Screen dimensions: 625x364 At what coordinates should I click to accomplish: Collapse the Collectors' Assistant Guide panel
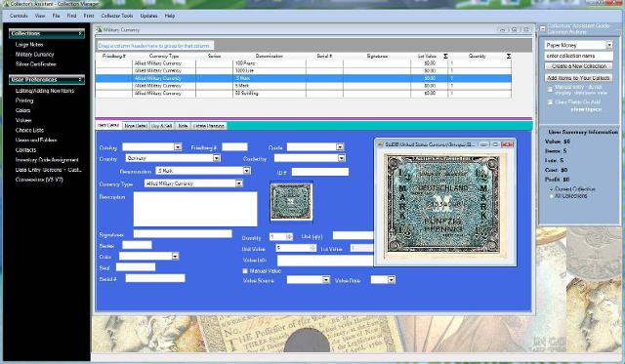(543, 28)
